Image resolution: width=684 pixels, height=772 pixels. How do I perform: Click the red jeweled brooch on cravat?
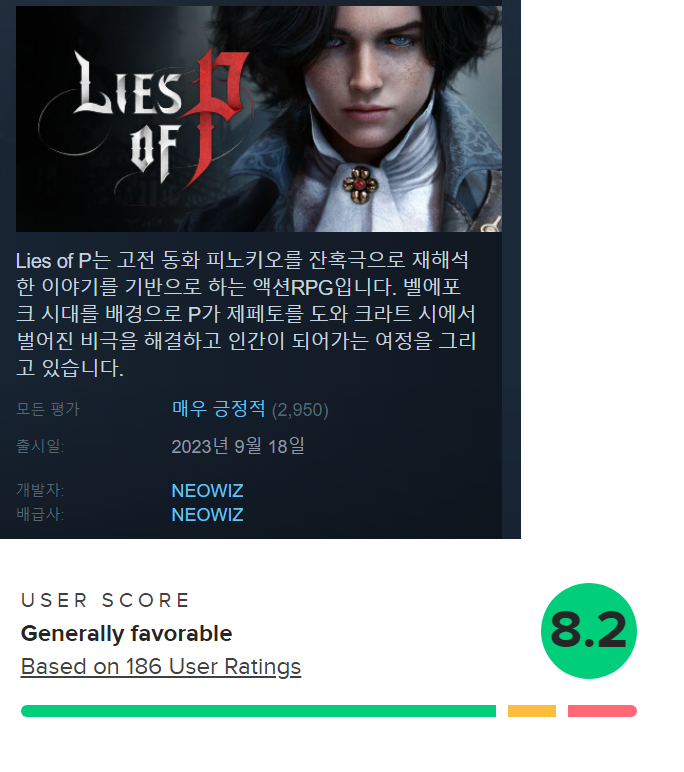(360, 185)
